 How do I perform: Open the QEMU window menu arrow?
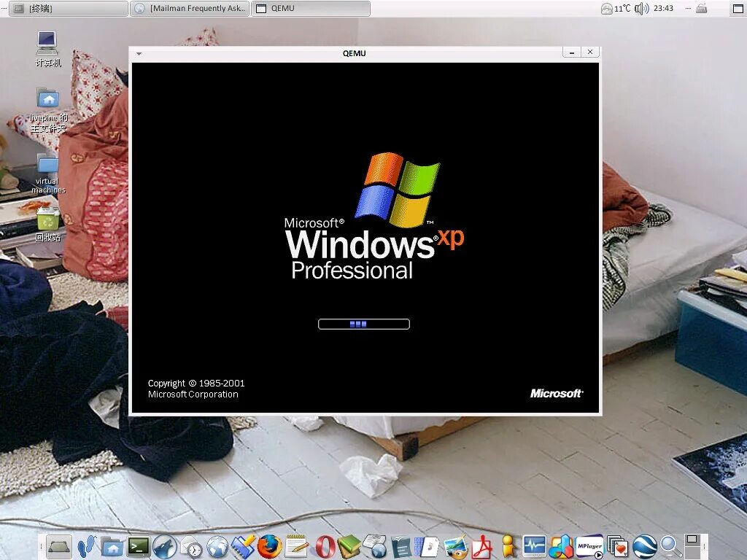coord(139,53)
